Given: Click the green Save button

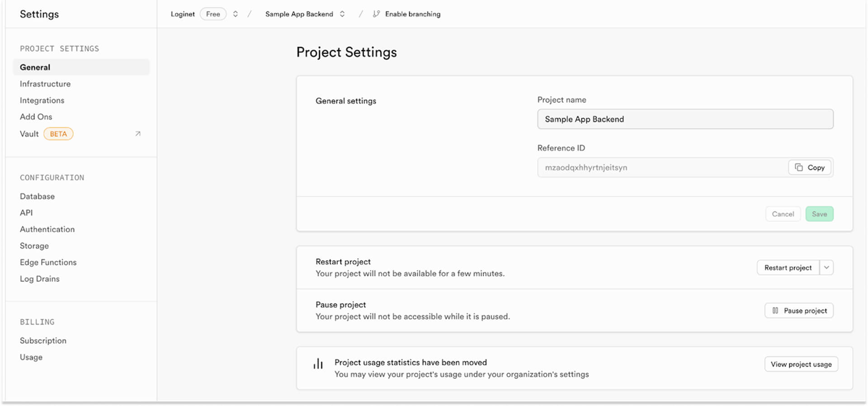Looking at the screenshot, I should click(x=819, y=214).
